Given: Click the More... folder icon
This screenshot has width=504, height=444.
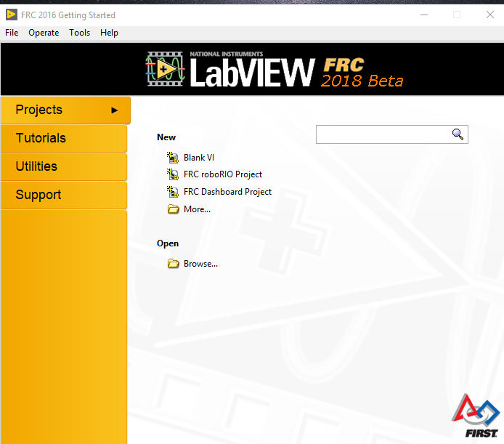Looking at the screenshot, I should [x=174, y=209].
